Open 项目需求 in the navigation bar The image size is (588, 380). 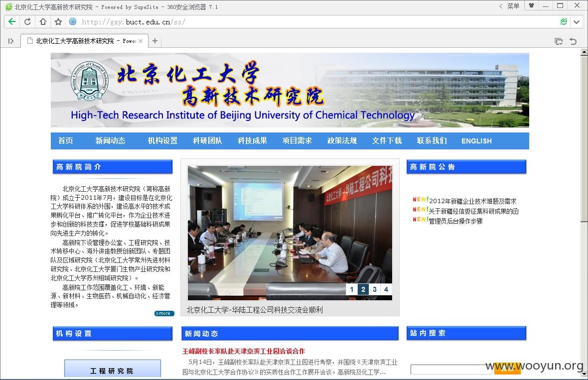[x=297, y=140]
